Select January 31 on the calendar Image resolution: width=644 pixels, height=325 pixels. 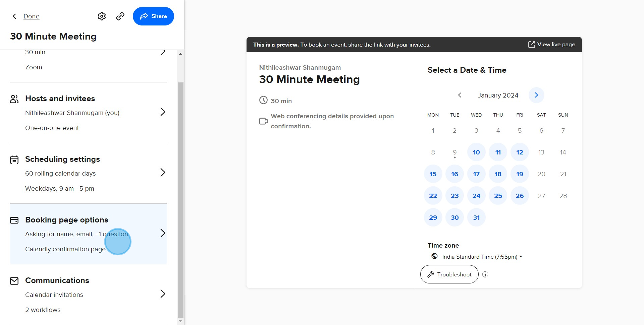coord(476,217)
